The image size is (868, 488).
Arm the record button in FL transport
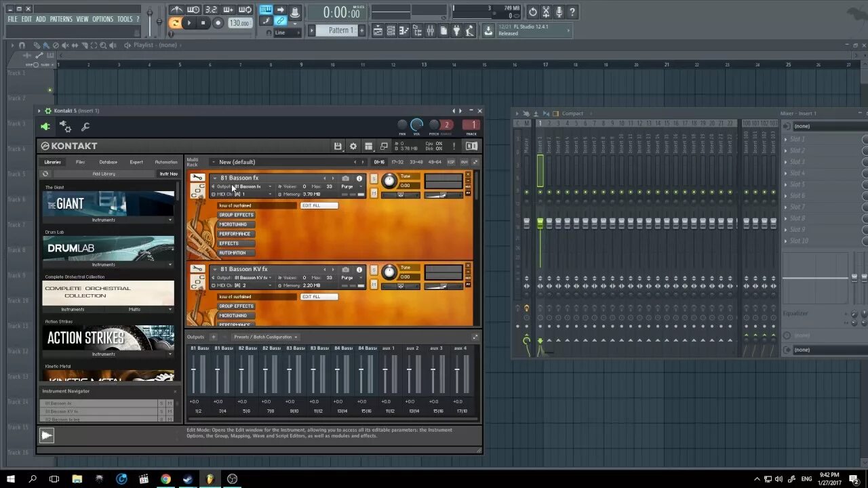coord(218,23)
